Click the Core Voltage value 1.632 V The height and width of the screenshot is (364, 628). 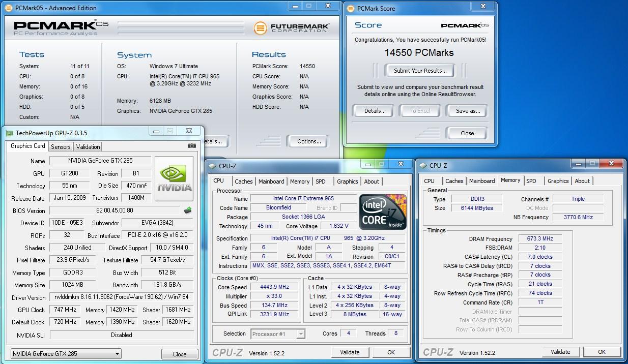pos(338,226)
